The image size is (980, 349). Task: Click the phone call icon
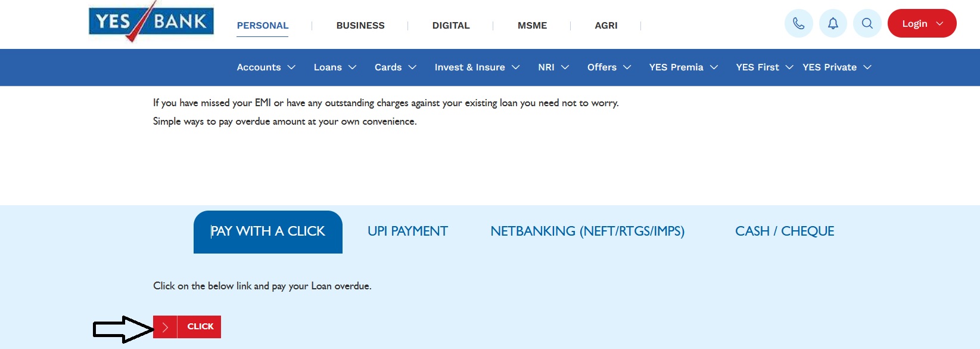pyautogui.click(x=798, y=24)
